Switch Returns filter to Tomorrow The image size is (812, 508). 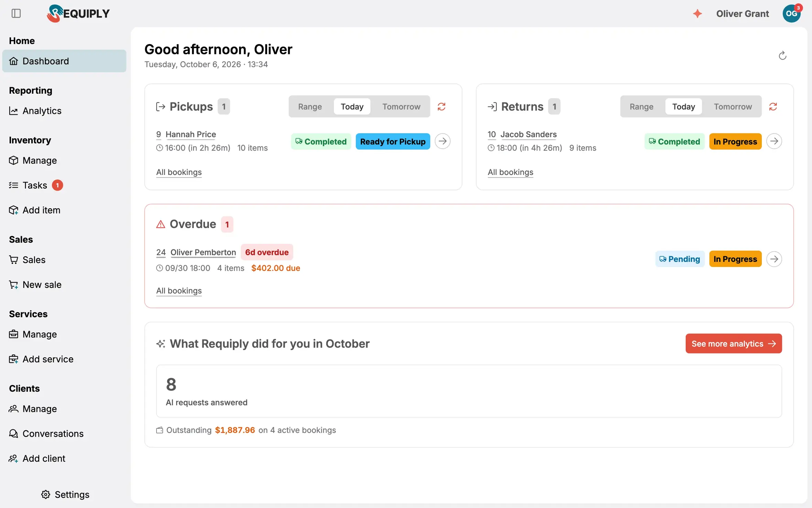tap(733, 106)
